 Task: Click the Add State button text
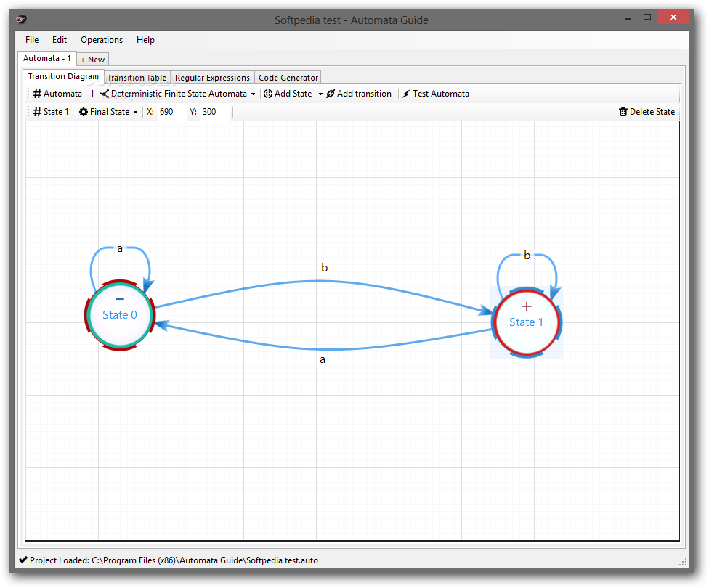[x=293, y=94]
